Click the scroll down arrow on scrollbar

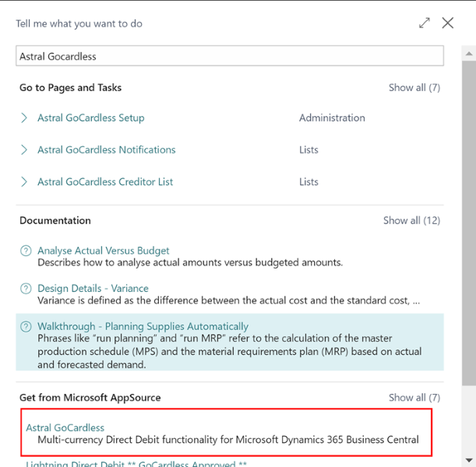coord(469,460)
